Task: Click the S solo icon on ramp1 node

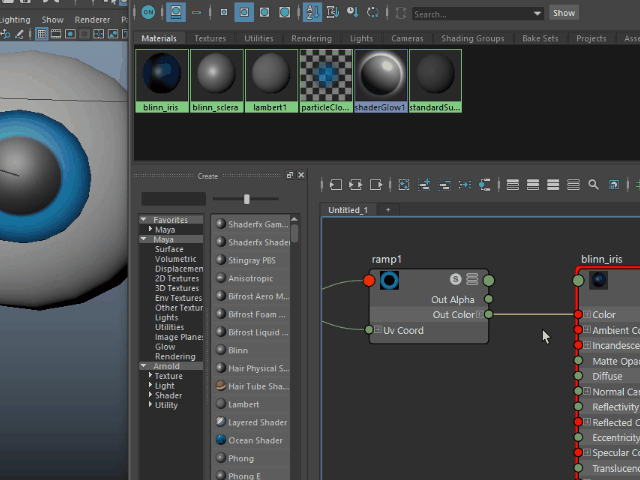Action: coord(456,279)
